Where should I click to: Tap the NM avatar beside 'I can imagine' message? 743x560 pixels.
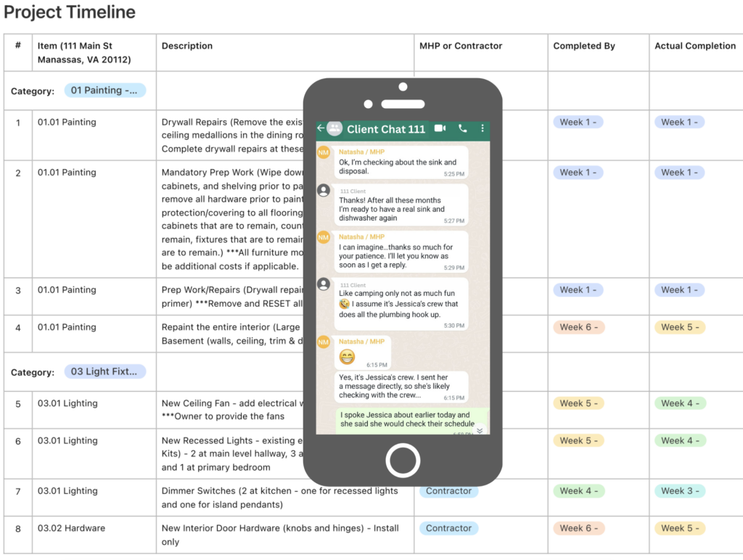pos(324,237)
